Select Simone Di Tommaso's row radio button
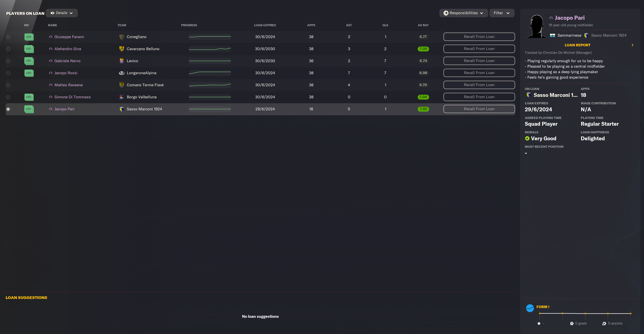Image resolution: width=644 pixels, height=334 pixels. coord(8,97)
